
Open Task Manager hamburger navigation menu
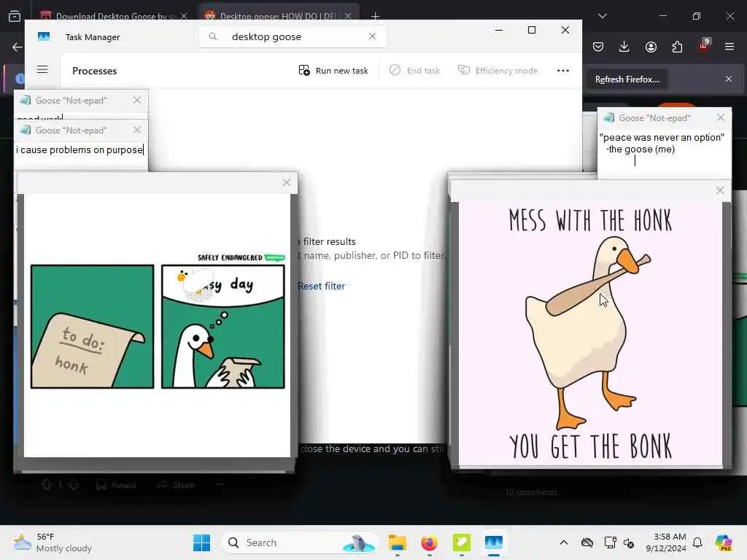[x=42, y=69]
